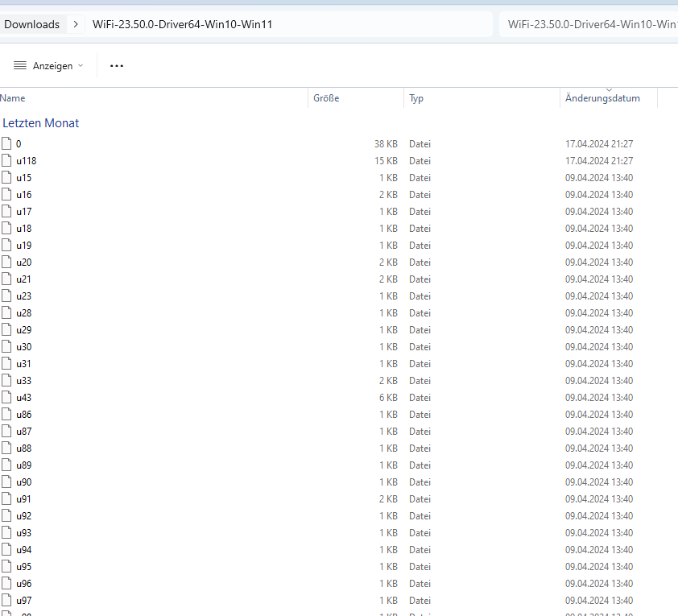678x616 pixels.
Task: Click the 1 KB size of u86
Action: [388, 414]
